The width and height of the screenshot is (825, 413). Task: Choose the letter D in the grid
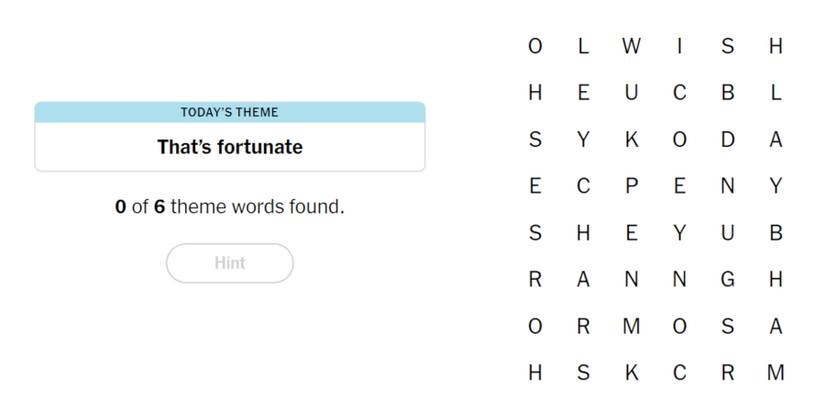point(728,140)
